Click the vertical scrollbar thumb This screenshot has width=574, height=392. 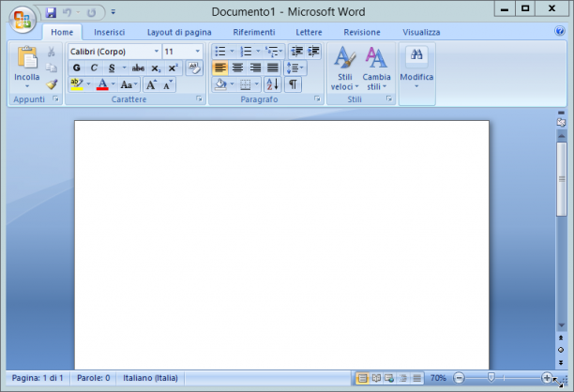pyautogui.click(x=561, y=179)
